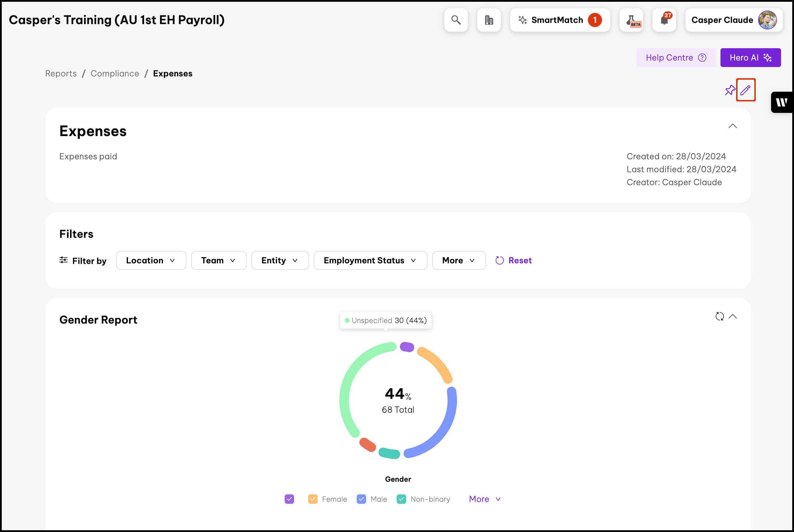The image size is (794, 532).
Task: Reset all filters
Action: (x=514, y=261)
